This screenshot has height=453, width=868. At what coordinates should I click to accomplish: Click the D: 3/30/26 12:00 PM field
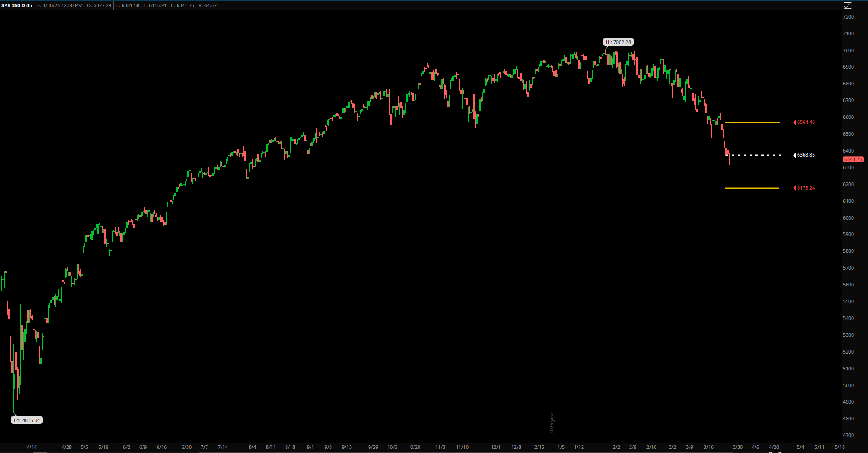click(x=59, y=5)
